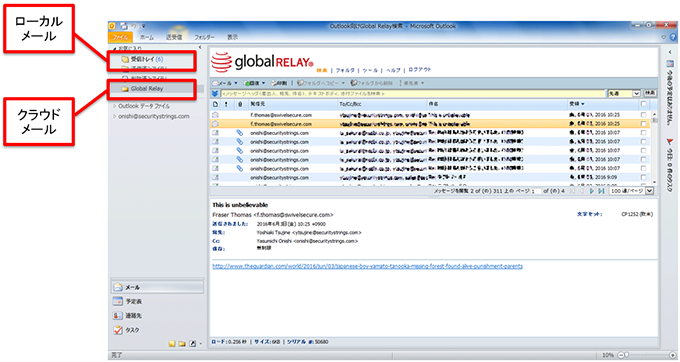Tick the select-all checkbox in the list header
The width and height of the screenshot is (680, 362).
click(643, 104)
